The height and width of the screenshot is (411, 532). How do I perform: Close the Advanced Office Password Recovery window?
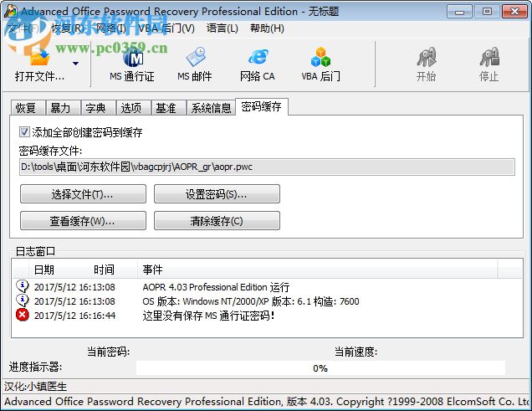coord(514,12)
